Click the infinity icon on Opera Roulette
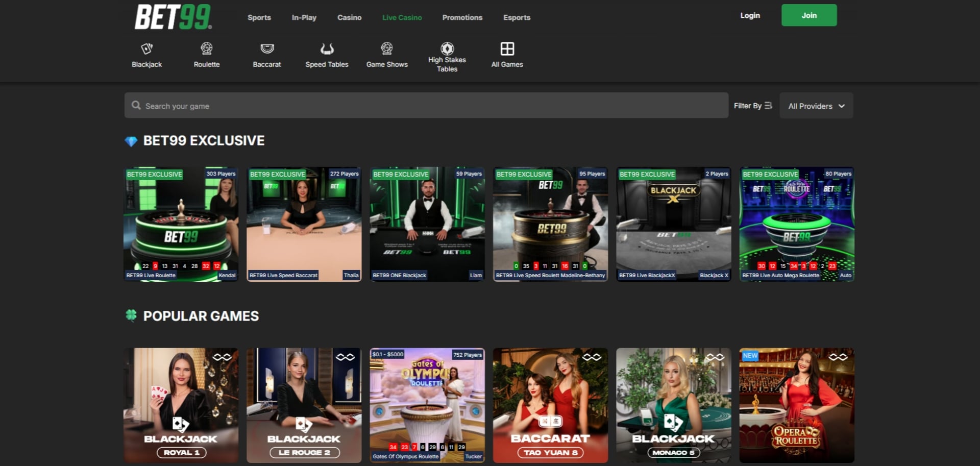The image size is (980, 466). click(x=838, y=357)
